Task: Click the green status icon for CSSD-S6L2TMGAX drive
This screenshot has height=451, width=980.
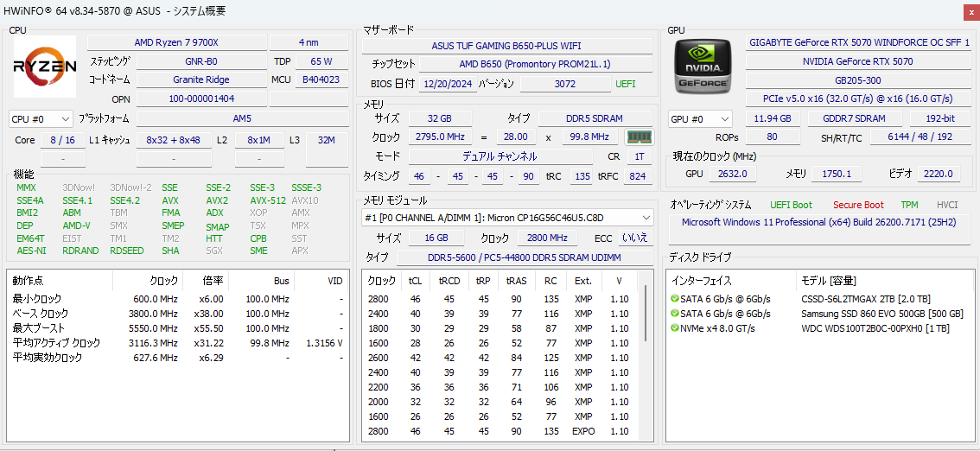Action: point(675,299)
